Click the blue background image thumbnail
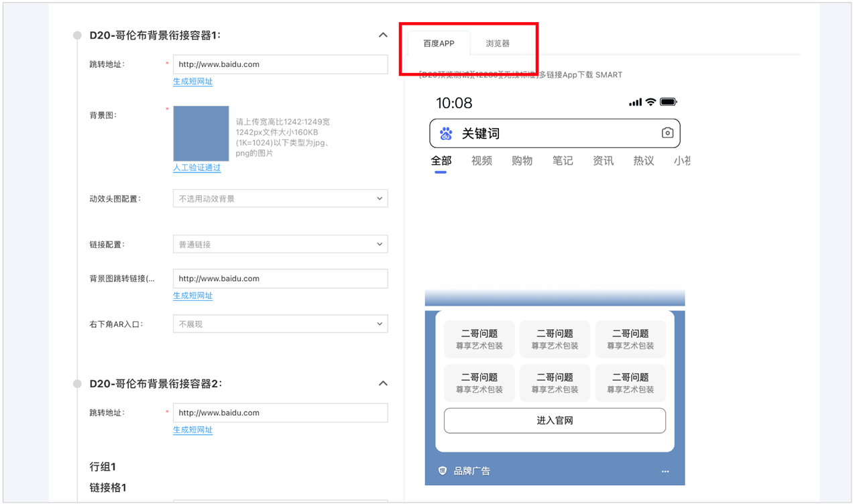Image resolution: width=855 pixels, height=504 pixels. (201, 133)
